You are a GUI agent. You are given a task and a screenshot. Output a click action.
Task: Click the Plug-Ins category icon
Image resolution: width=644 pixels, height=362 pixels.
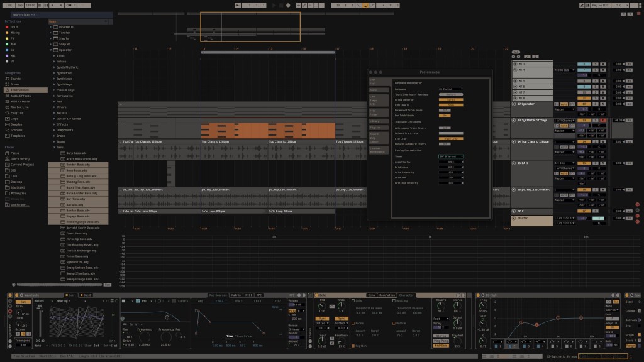point(8,112)
